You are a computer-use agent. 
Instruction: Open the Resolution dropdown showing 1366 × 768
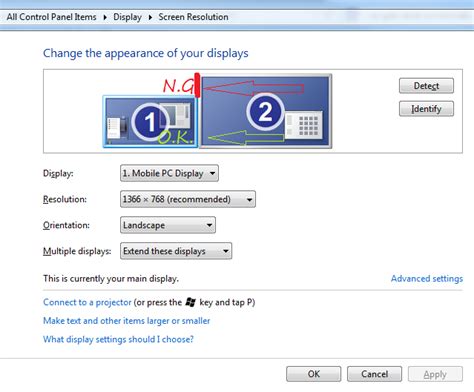188,199
